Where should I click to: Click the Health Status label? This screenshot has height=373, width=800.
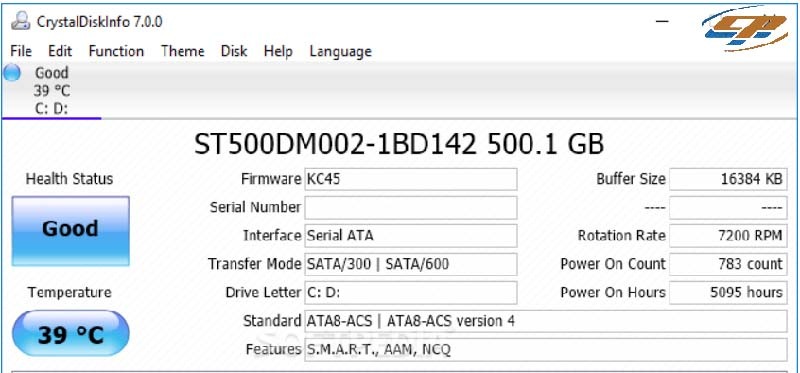click(x=69, y=179)
